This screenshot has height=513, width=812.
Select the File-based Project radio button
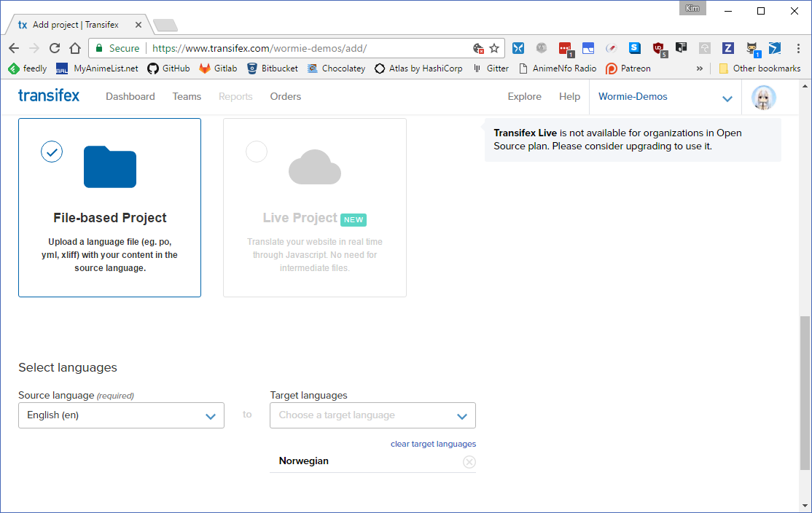(52, 152)
